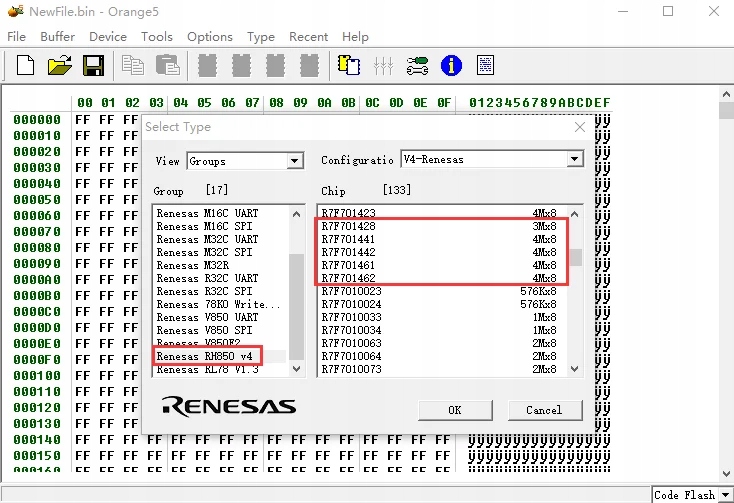Click the screwdriver and wrench tools icon

[417, 66]
